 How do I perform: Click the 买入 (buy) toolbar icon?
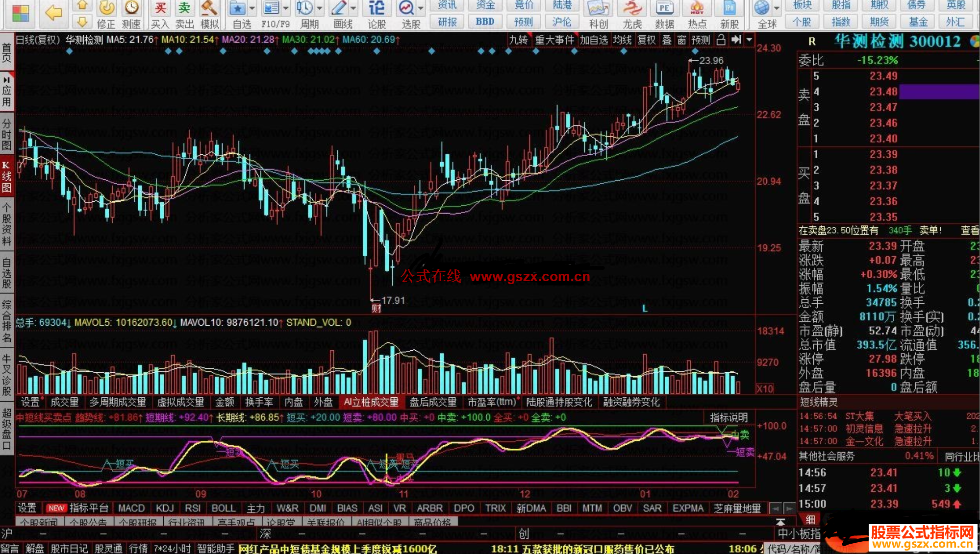pos(159,9)
